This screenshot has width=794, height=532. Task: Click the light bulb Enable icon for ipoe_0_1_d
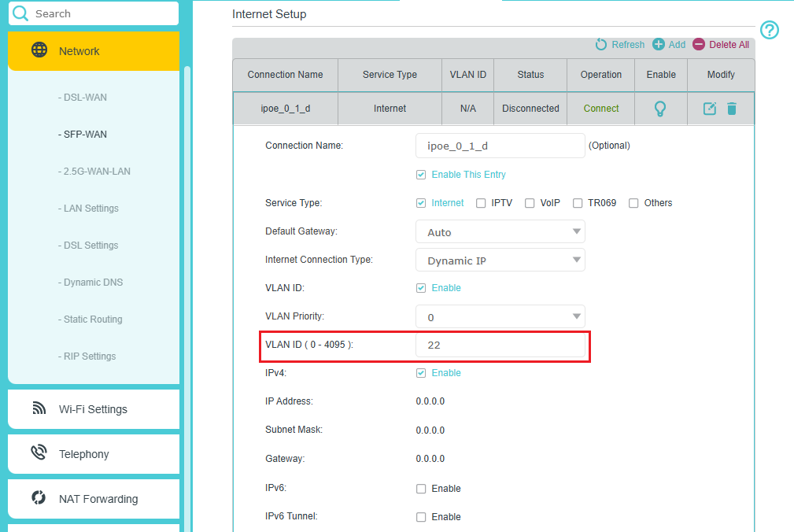click(660, 109)
